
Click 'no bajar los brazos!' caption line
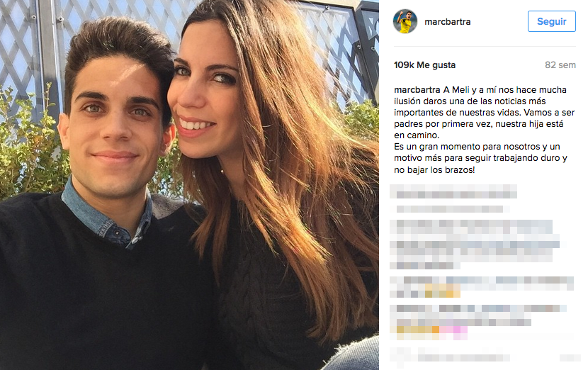pos(434,170)
